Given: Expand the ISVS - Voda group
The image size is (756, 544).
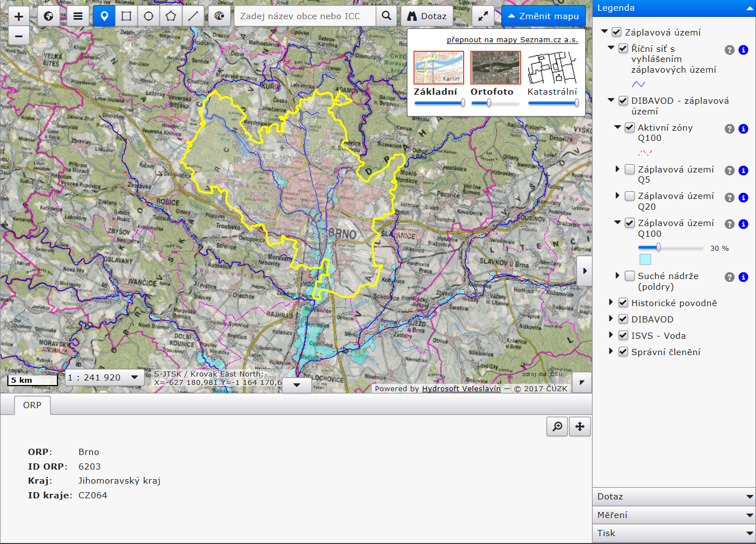Looking at the screenshot, I should (x=611, y=335).
